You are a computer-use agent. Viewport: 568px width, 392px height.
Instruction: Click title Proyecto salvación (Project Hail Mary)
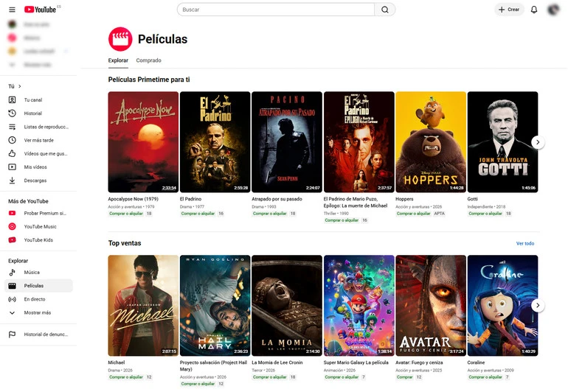click(x=213, y=366)
